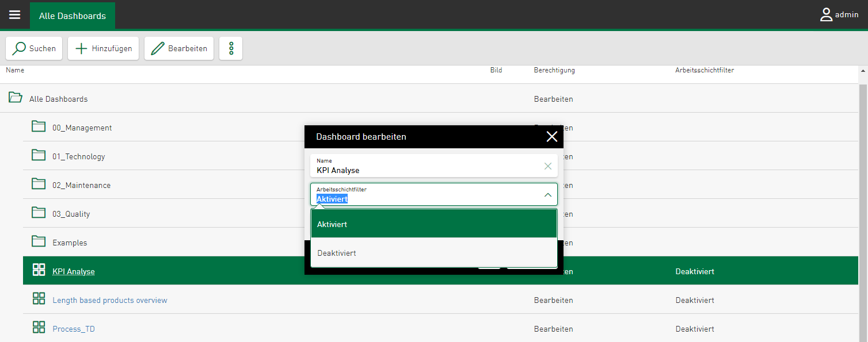Clear the Name field with X icon
This screenshot has width=868, height=342.
click(547, 166)
